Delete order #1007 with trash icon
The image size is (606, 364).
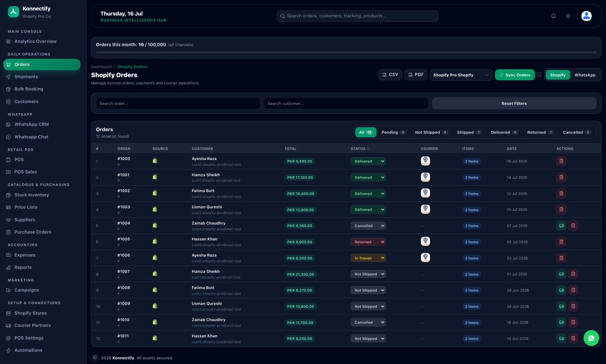[573, 274]
